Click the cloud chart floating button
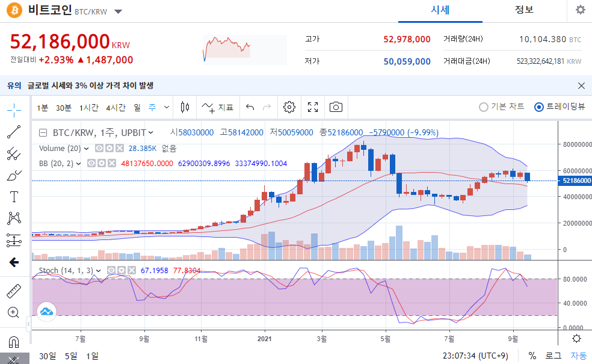Screen dimensions: 592x364 pos(46,312)
